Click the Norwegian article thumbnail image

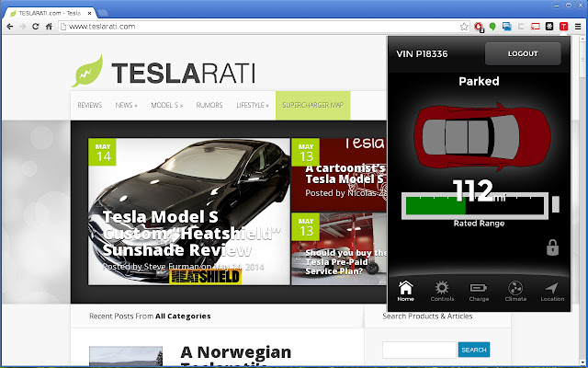126,356
